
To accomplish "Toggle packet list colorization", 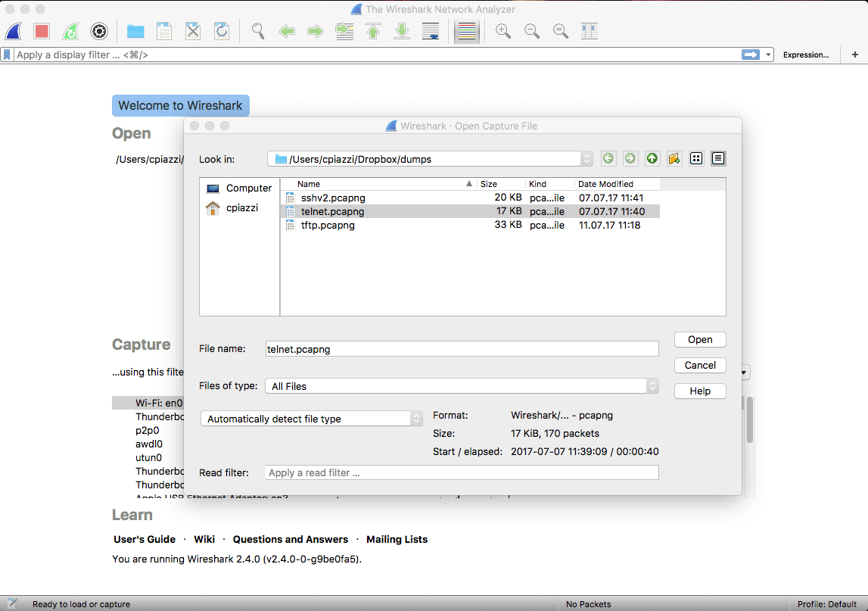I will click(x=467, y=31).
